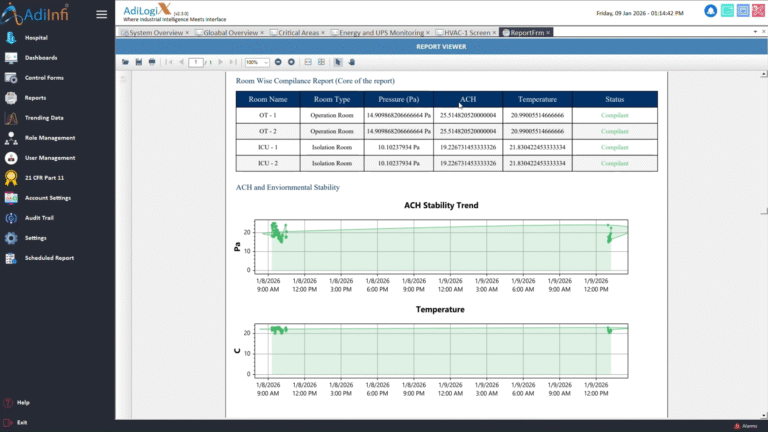Image resolution: width=768 pixels, height=432 pixels.
Task: Click the zoom out minus button
Action: pyautogui.click(x=278, y=62)
